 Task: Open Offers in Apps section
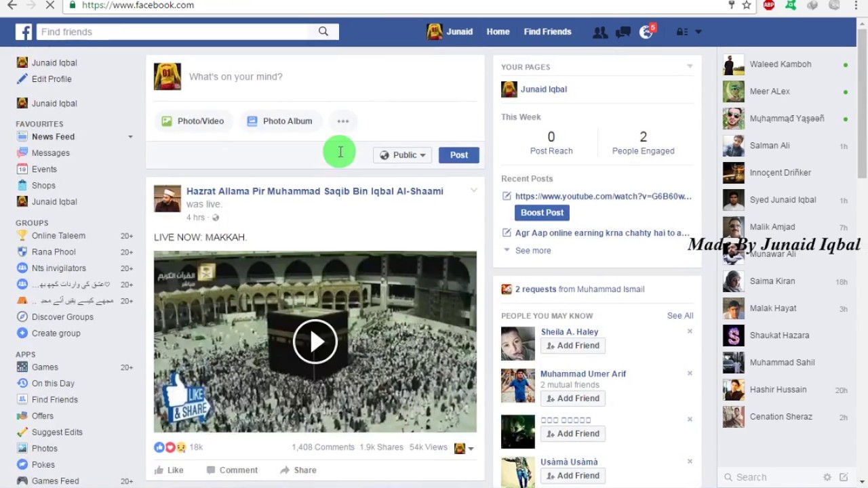(42, 416)
